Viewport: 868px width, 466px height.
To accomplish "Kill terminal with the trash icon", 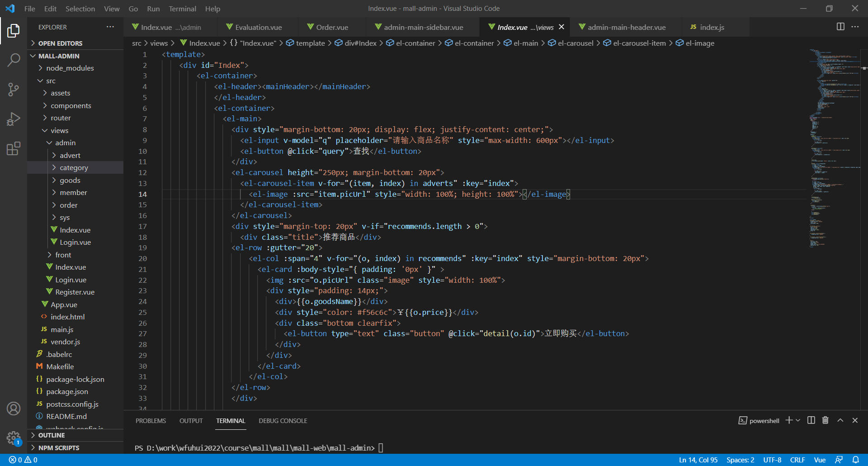I will click(x=826, y=420).
